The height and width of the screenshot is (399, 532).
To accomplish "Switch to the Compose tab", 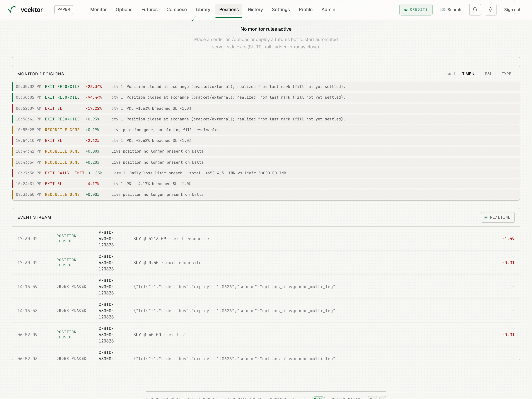I will pos(177,10).
